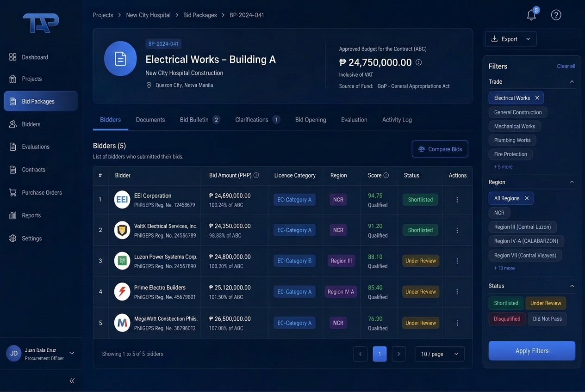Image resolution: width=585 pixels, height=392 pixels.
Task: Toggle General Construction trade filter
Action: (518, 112)
